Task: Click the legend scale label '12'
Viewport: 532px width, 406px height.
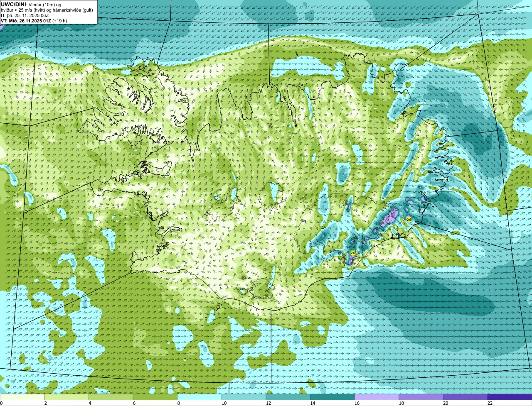Action: click(268, 403)
